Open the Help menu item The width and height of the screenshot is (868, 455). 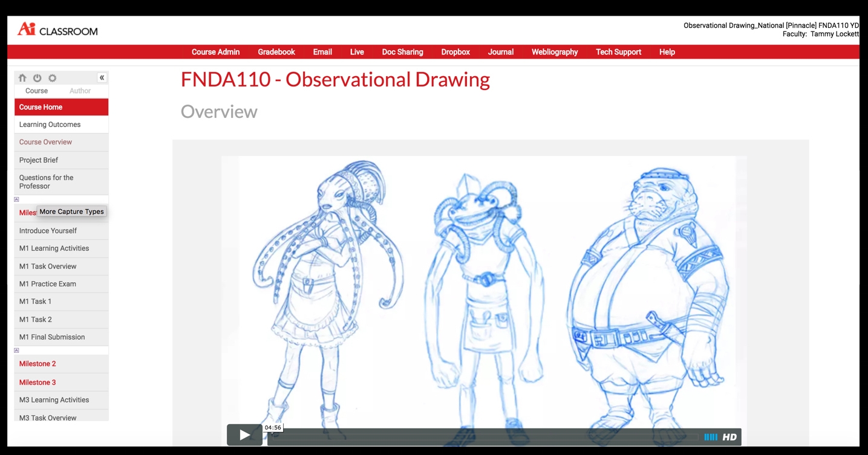[667, 52]
